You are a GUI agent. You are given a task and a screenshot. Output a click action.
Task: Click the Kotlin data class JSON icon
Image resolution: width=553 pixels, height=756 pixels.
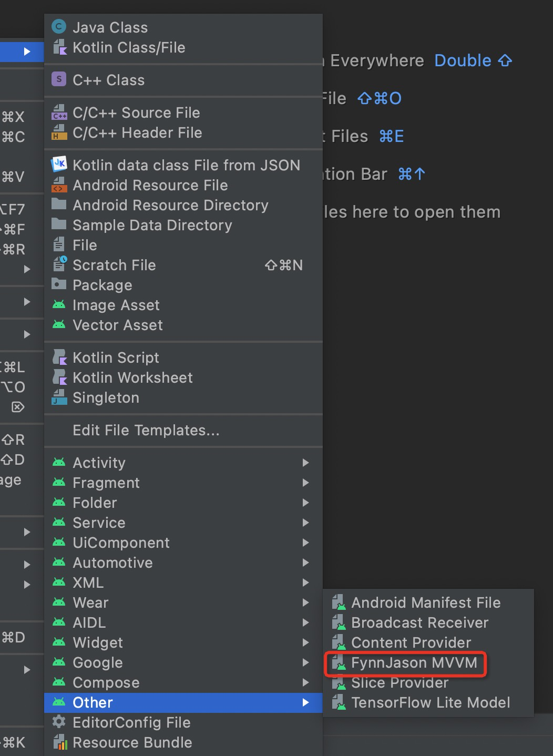pos(59,165)
